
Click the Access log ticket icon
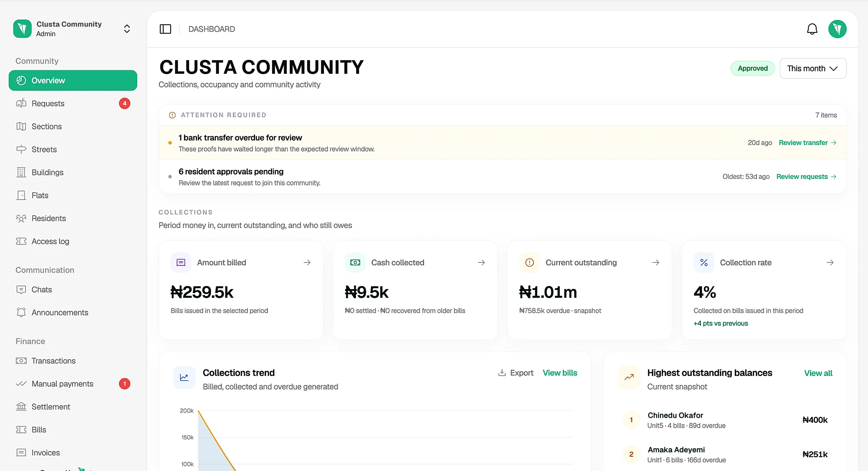pos(21,242)
